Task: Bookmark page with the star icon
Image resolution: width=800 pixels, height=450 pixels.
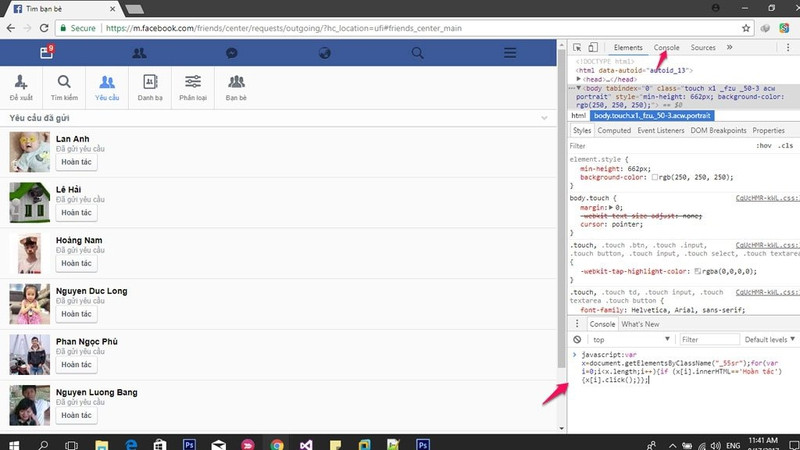Action: (746, 28)
